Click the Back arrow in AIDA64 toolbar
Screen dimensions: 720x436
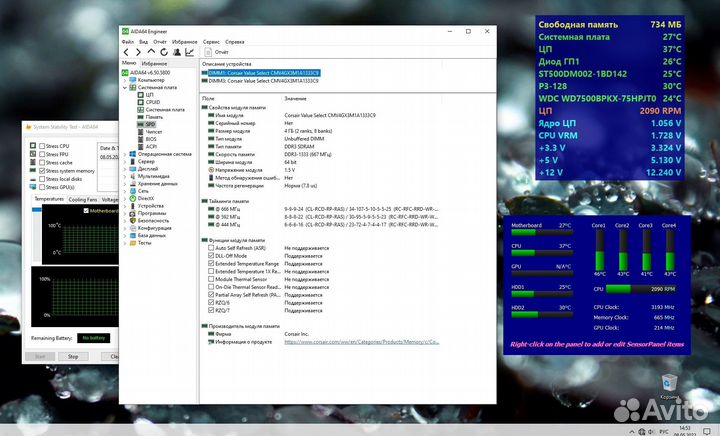(126, 52)
